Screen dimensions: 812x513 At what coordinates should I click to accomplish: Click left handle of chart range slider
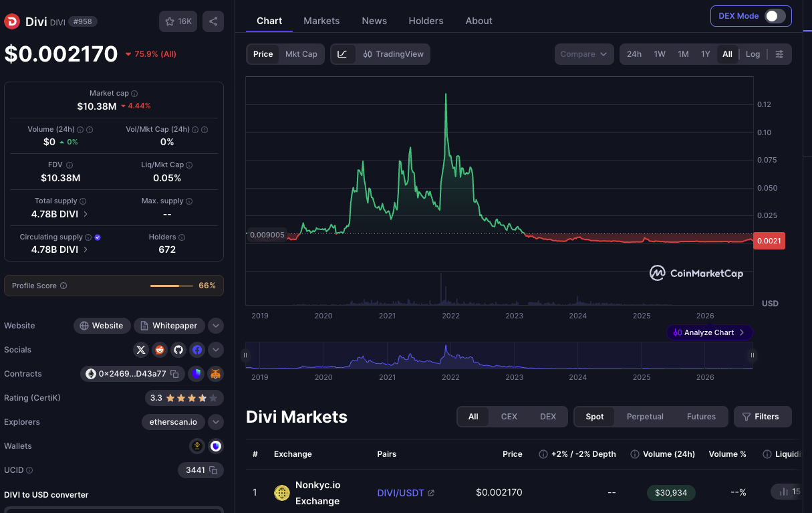pos(245,356)
